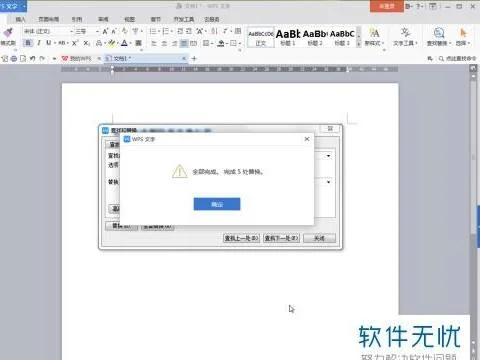Image resolution: width=480 pixels, height=360 pixels.
Task: Click 查找下一处 button in Find and Replace dialog
Action: tap(281, 238)
